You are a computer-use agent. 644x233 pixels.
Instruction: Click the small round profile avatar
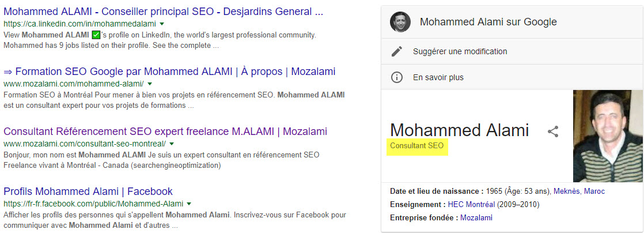[400, 22]
